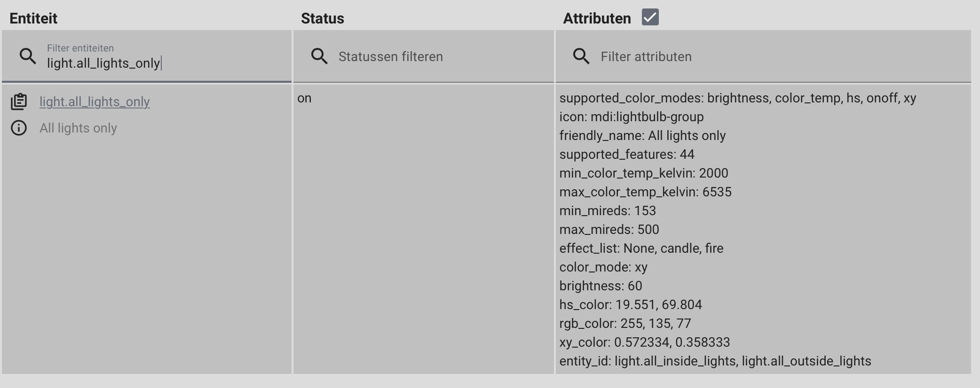Click the magnifier icon beside Statussen filteren

coord(320,56)
